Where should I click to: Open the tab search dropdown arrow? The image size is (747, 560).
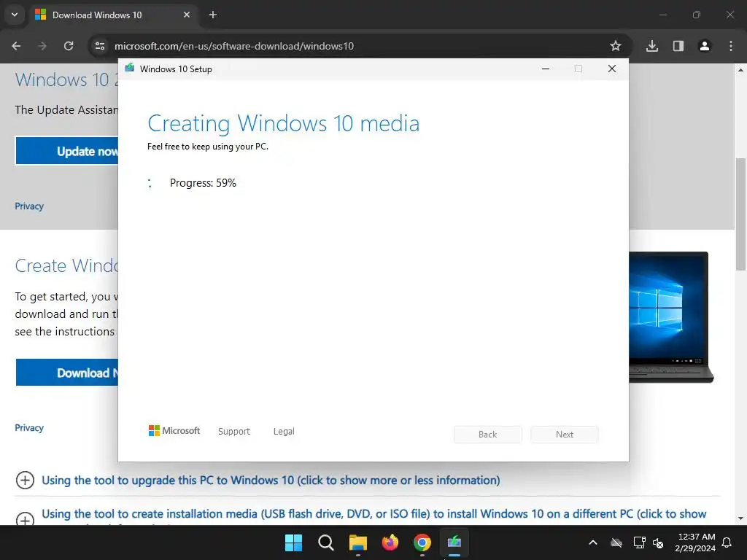[x=15, y=15]
